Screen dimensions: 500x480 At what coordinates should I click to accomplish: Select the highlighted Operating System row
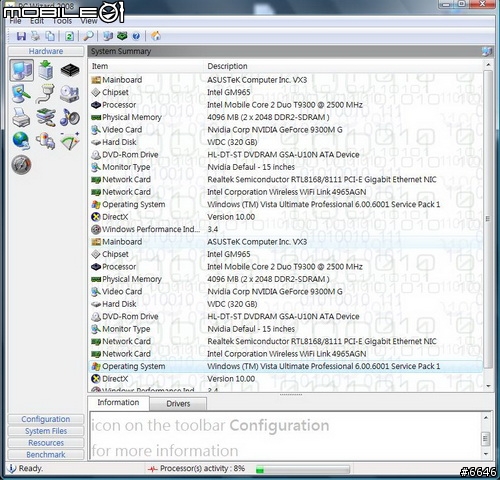point(286,366)
